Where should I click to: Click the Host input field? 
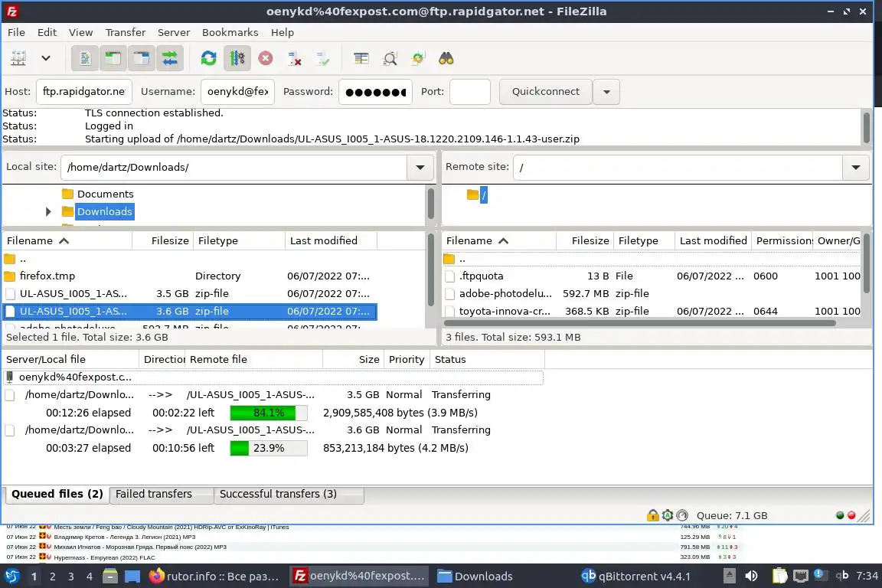(x=83, y=92)
